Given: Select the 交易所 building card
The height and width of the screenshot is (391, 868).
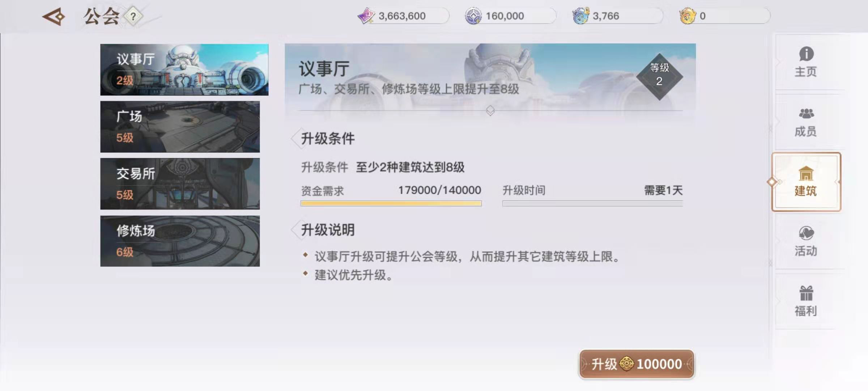Looking at the screenshot, I should tap(180, 184).
